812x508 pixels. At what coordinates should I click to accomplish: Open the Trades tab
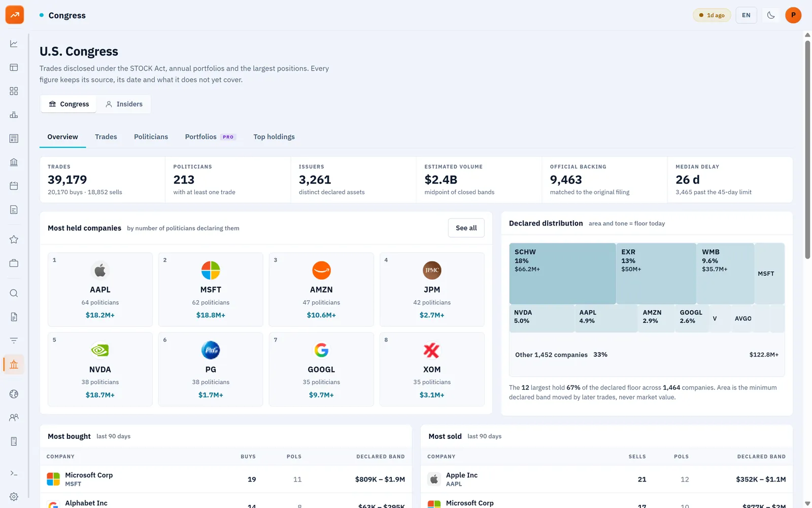(106, 137)
